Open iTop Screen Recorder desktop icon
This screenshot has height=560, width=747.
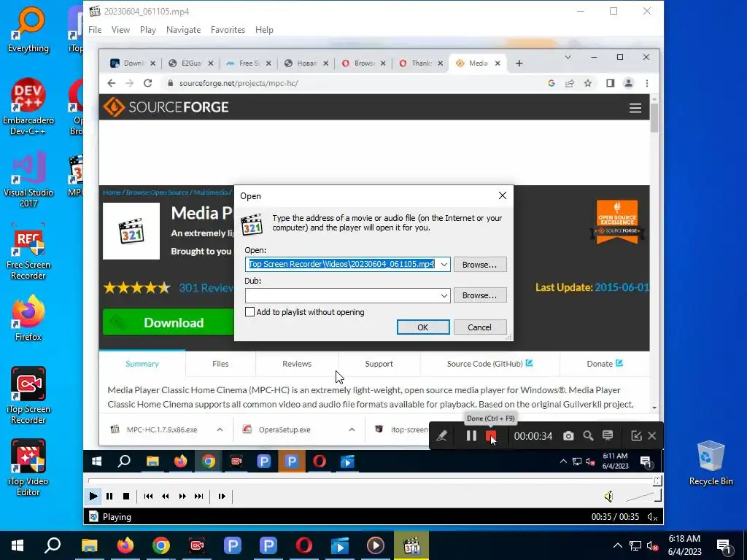(28, 396)
